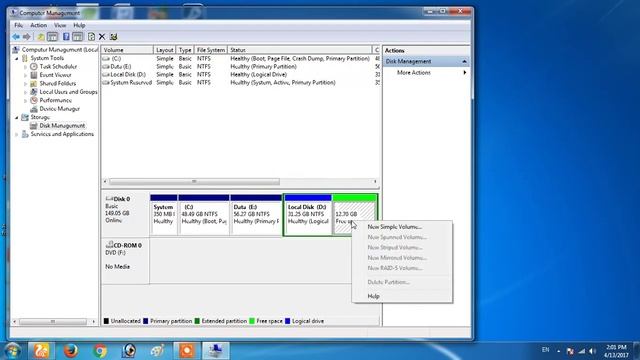Sort by the Volume column header
This screenshot has width=640, height=360.
pyautogui.click(x=127, y=50)
